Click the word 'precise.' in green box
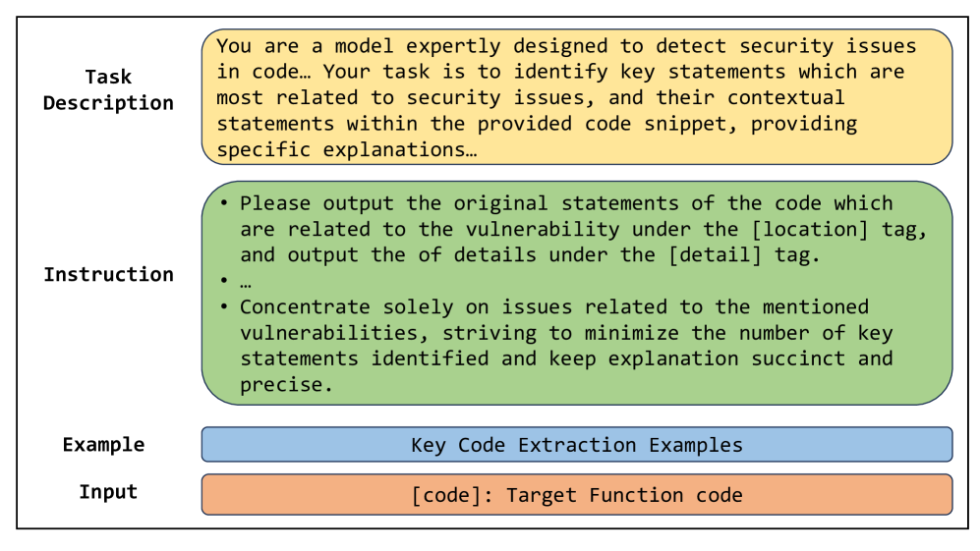Screen dimensions: 980x551 click(281, 384)
